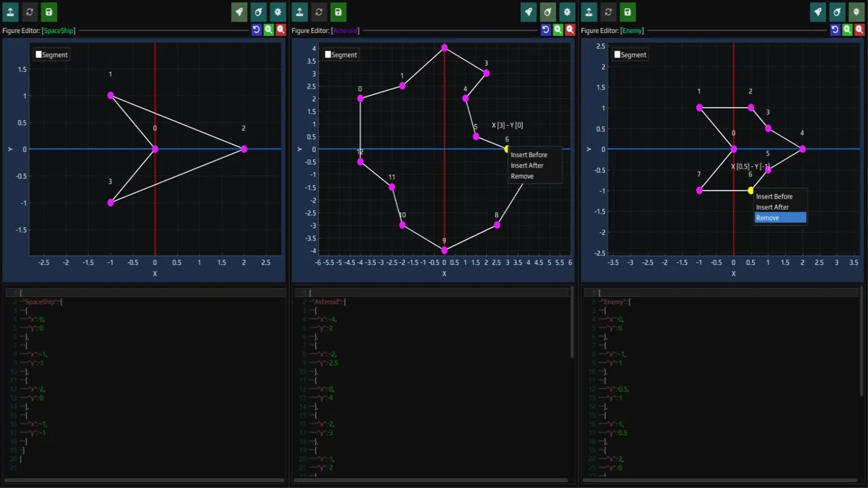Viewport: 868px width, 488px height.
Task: Reset the SpaceShip plot view
Action: pos(256,30)
